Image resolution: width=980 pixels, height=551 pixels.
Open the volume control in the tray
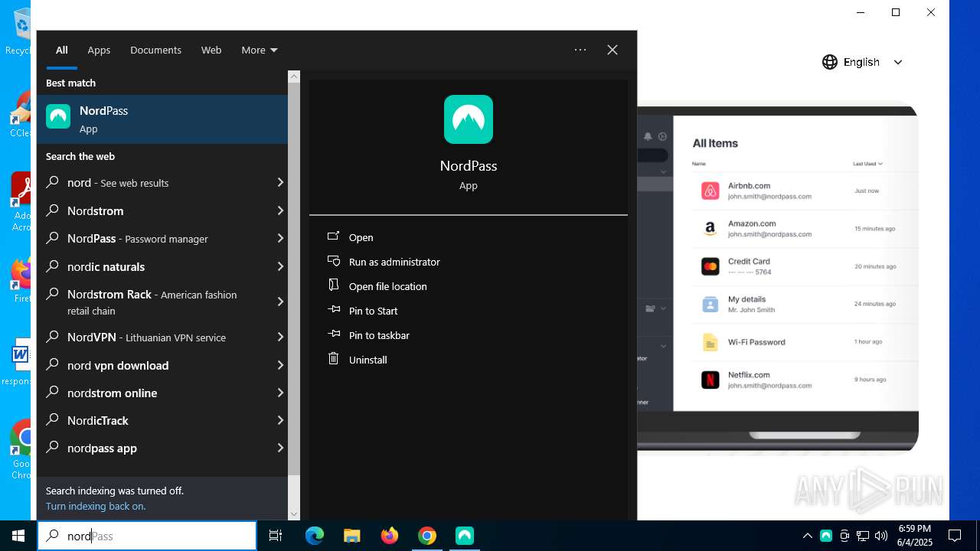click(x=881, y=536)
